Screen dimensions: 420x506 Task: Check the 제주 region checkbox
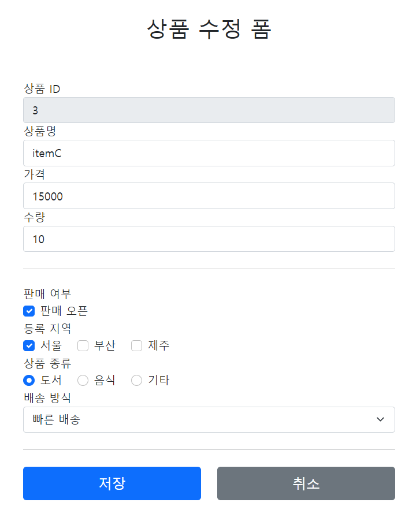coord(136,345)
